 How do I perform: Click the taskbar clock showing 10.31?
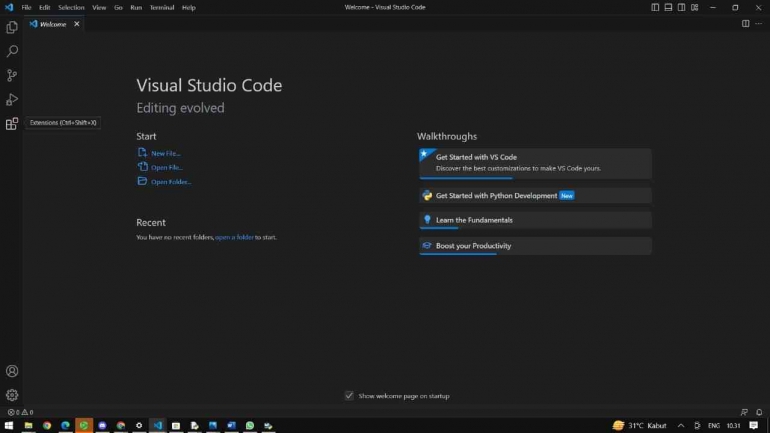pyautogui.click(x=734, y=426)
